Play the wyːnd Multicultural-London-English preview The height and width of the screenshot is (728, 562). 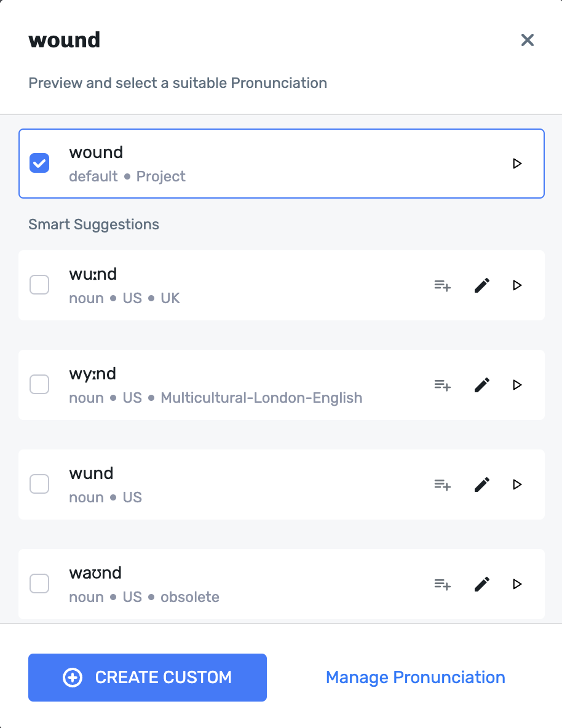coord(517,385)
